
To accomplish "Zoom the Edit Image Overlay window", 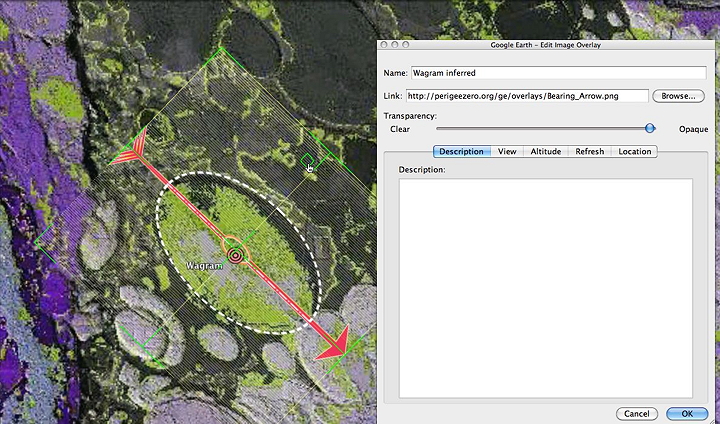I will pyautogui.click(x=407, y=45).
